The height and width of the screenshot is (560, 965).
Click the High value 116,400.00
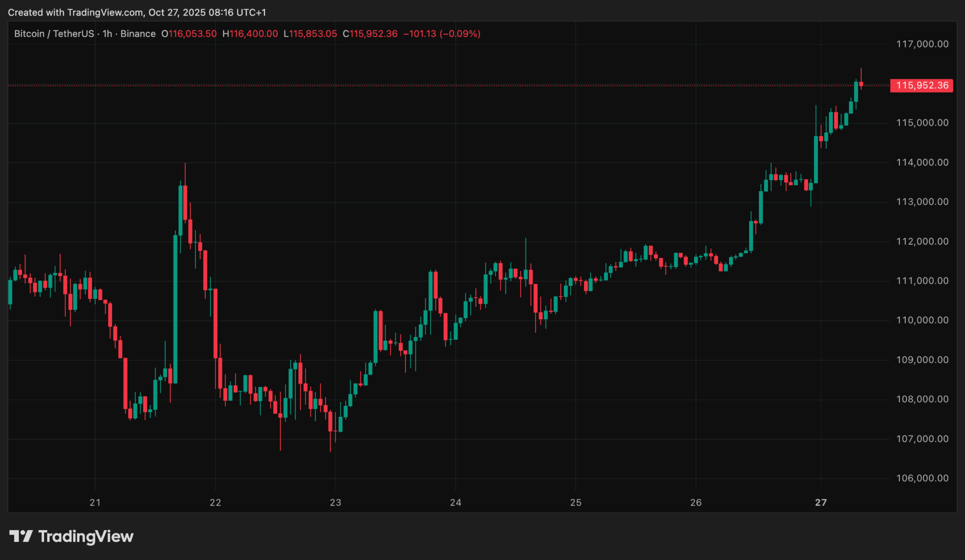click(253, 33)
